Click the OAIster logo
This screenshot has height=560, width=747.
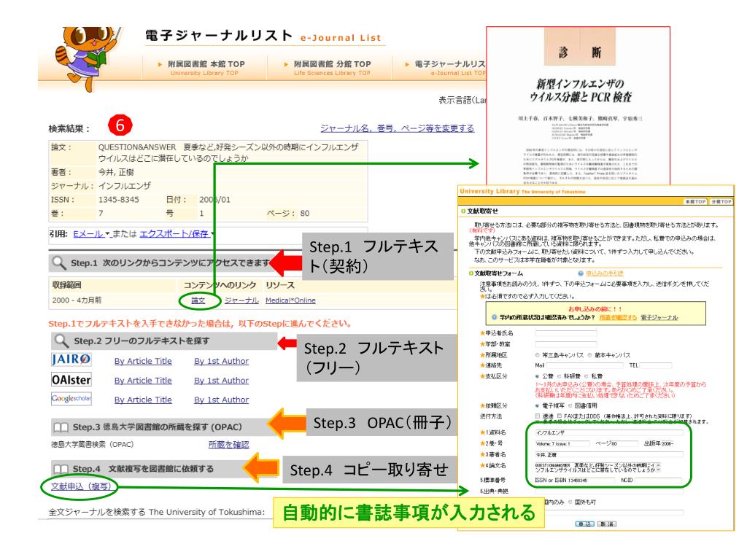click(71, 379)
